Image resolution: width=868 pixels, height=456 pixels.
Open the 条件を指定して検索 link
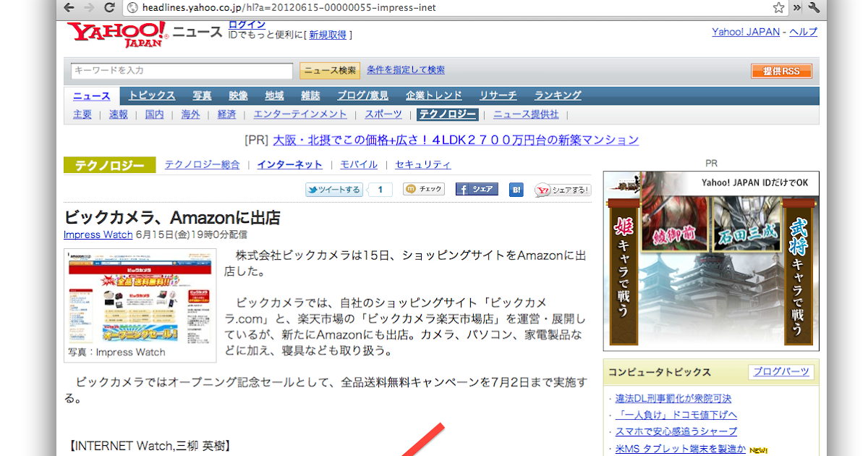[x=406, y=70]
